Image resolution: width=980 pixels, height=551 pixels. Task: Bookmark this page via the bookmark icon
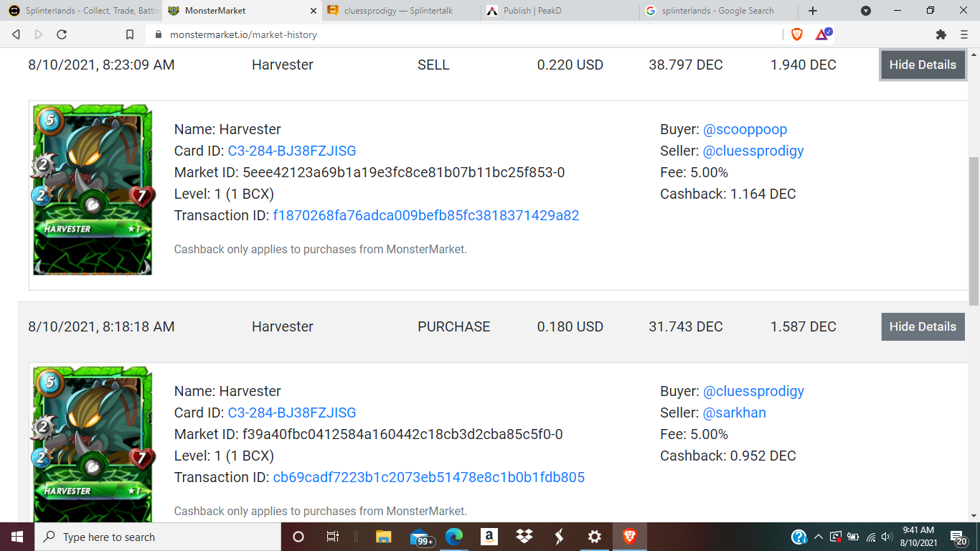[129, 34]
